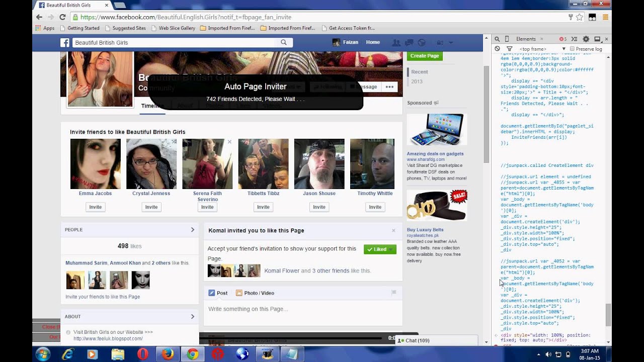Screen dimensions: 644x362
Task: Switch to the Elements tab in DevTools
Action: click(526, 39)
